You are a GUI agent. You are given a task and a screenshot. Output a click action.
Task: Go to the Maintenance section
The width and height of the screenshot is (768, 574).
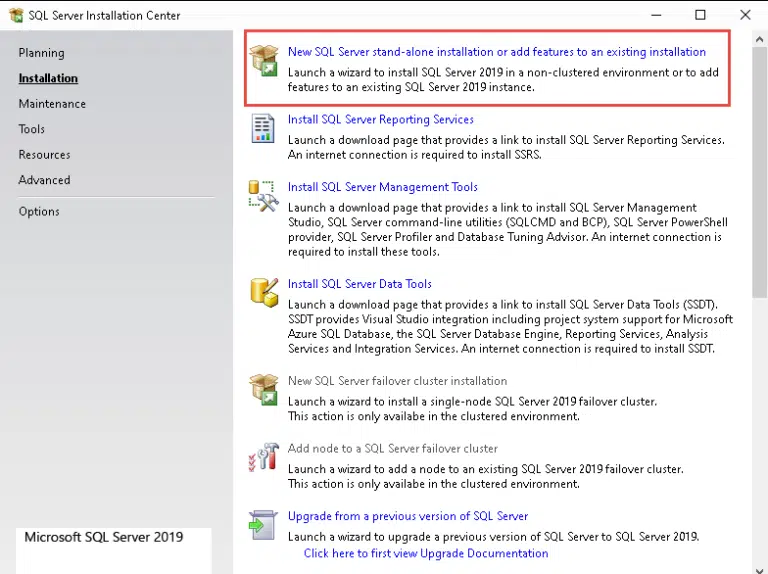coord(52,104)
